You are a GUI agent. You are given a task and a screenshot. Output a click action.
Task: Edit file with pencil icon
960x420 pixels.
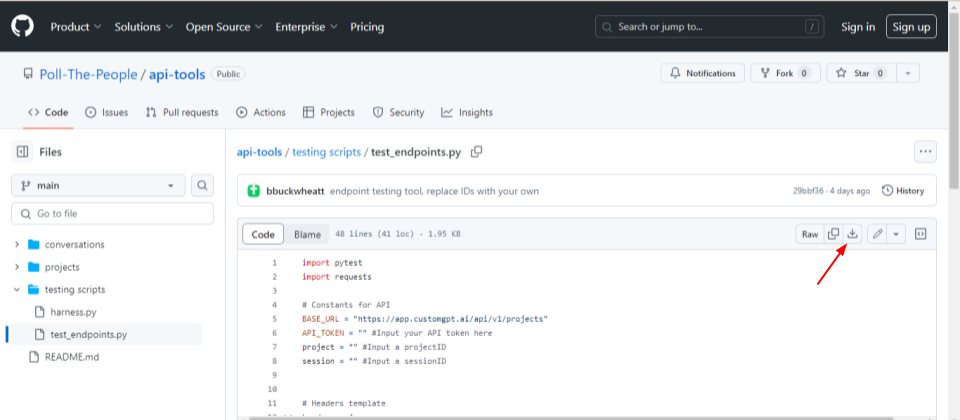[x=877, y=234]
